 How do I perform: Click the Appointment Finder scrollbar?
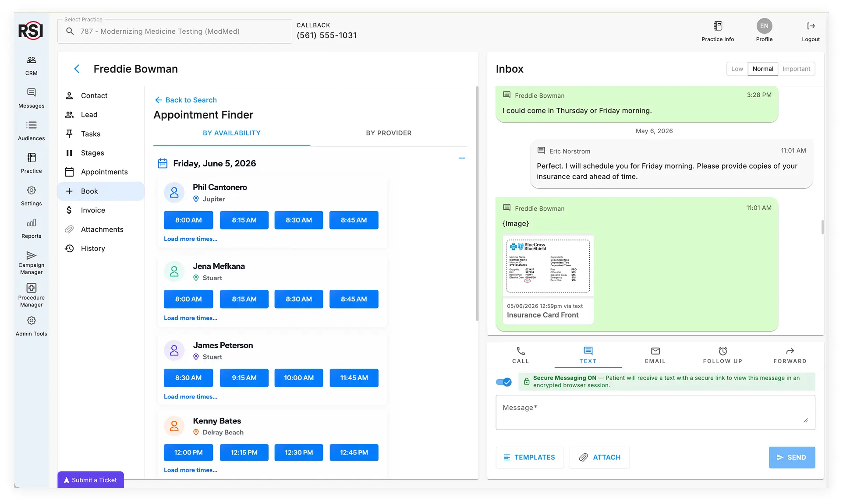[x=477, y=204]
